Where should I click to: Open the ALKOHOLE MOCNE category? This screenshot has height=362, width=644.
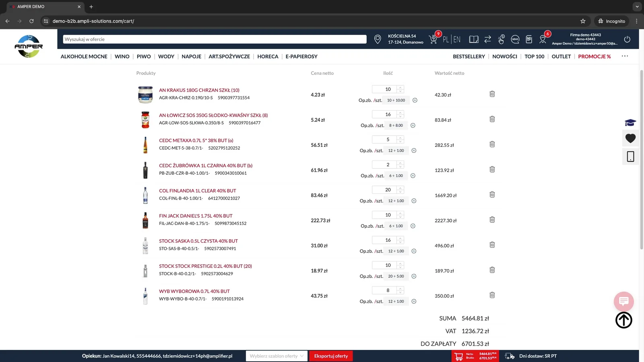84,57
